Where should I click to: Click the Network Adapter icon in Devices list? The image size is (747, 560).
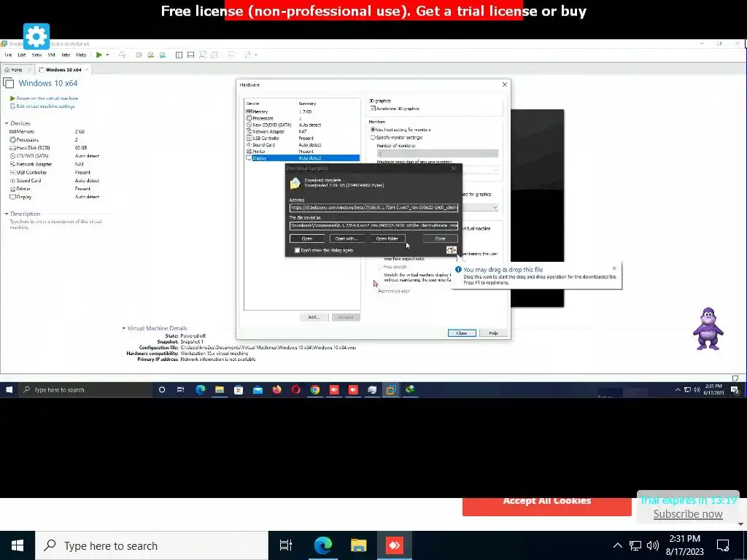click(13, 164)
